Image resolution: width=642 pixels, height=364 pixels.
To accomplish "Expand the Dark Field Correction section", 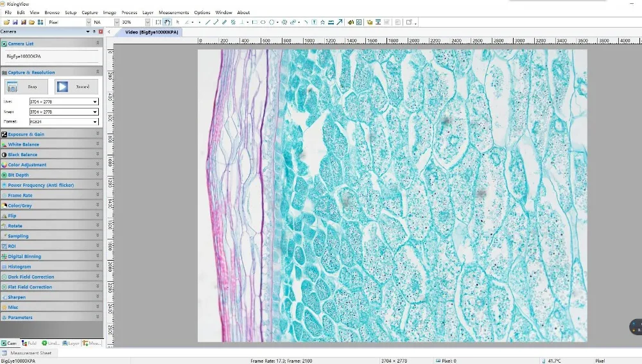I will 51,277.
